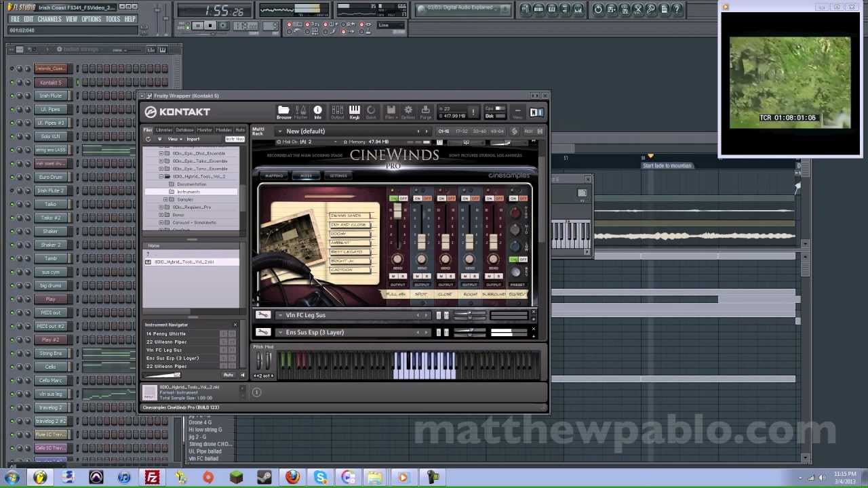Image resolution: width=868 pixels, height=488 pixels.
Task: Collapse the 8DIO_Hybrid_Tools_Vol_2 folder
Action: (161, 176)
